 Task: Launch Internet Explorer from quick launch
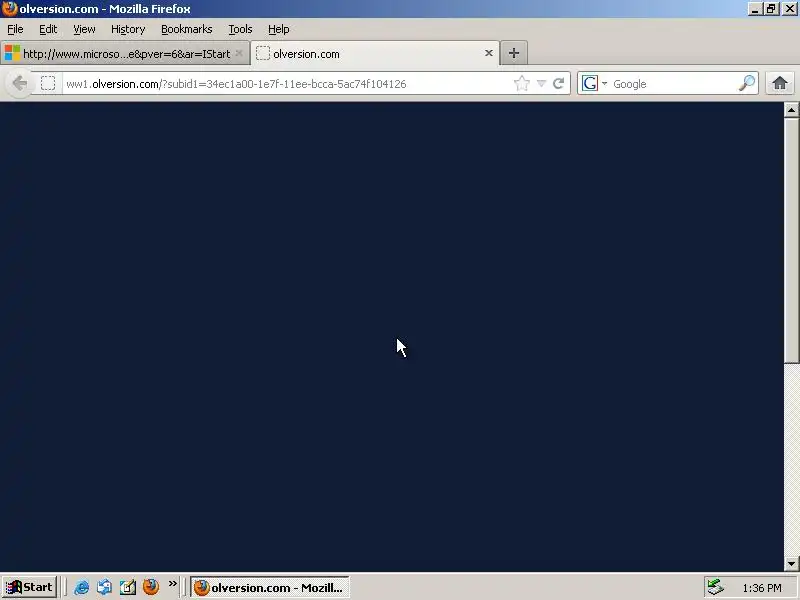(x=82, y=587)
